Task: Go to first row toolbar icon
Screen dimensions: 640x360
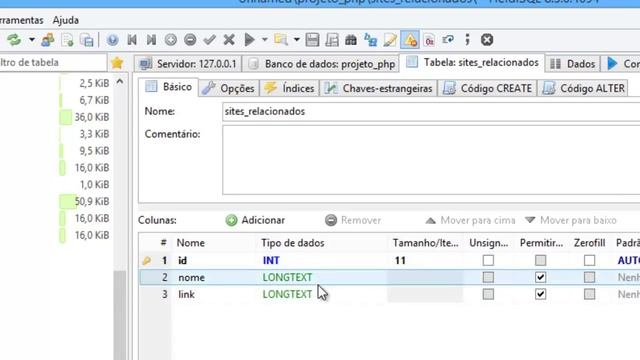Action: [x=132, y=40]
